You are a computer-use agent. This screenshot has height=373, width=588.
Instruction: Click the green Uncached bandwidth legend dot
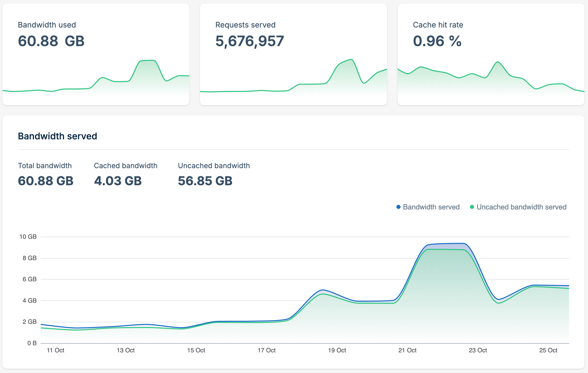(472, 207)
